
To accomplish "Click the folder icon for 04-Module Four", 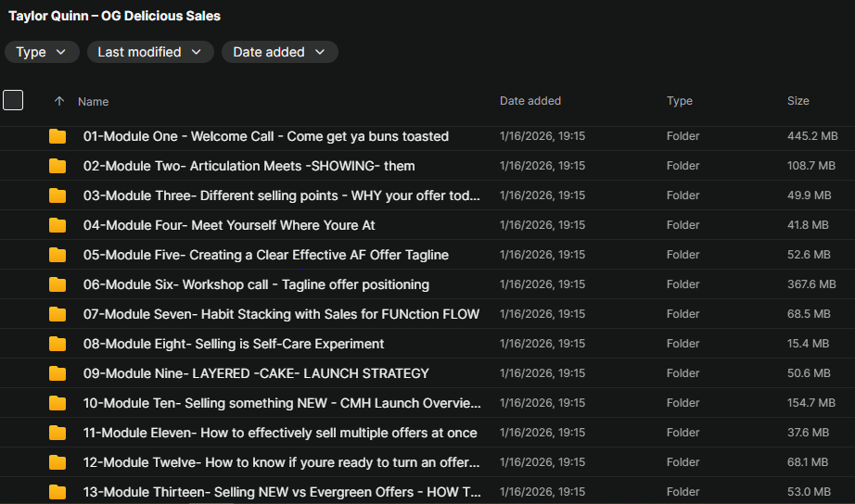I will (x=57, y=226).
